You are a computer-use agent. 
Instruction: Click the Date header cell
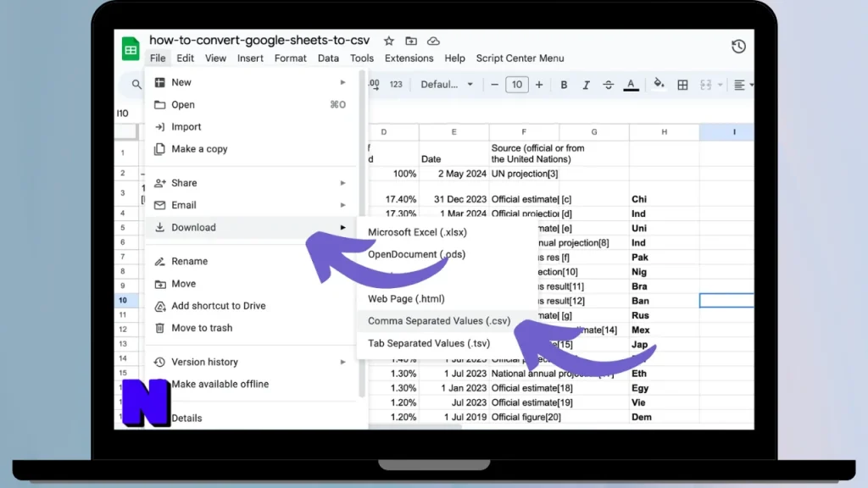click(x=454, y=153)
